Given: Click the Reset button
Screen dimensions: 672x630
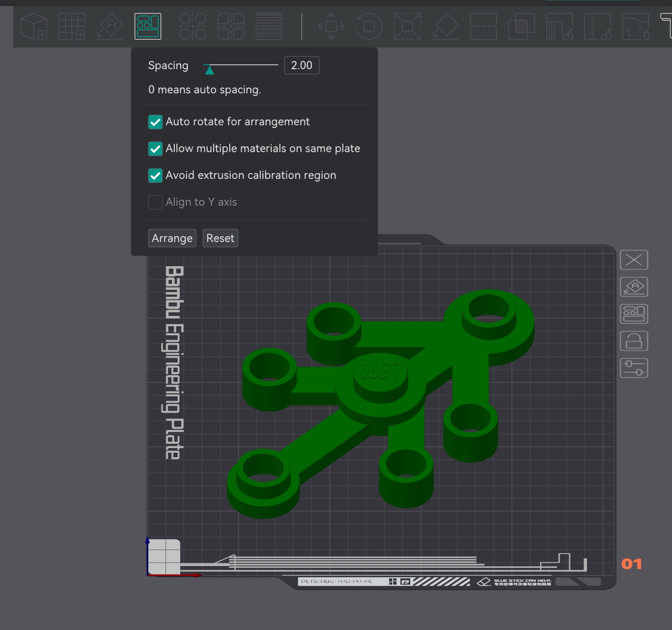Looking at the screenshot, I should (220, 238).
